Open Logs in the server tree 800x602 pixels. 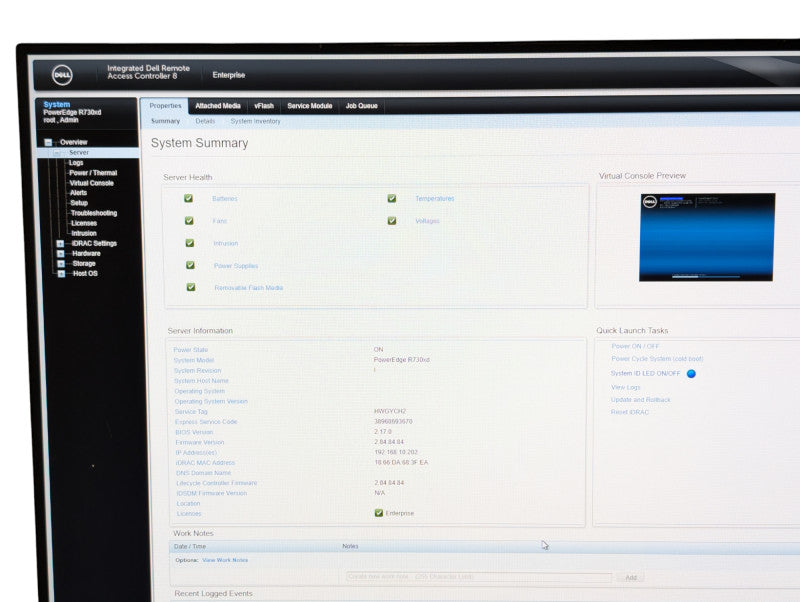point(76,163)
